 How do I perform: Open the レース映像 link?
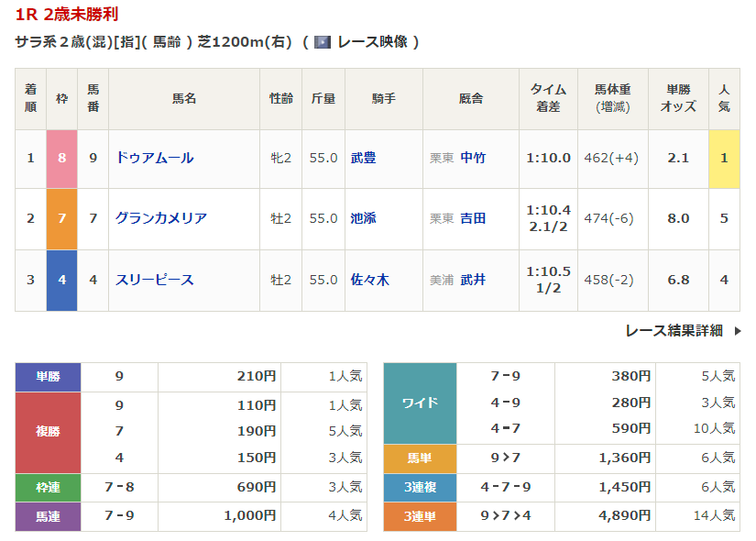point(372,42)
